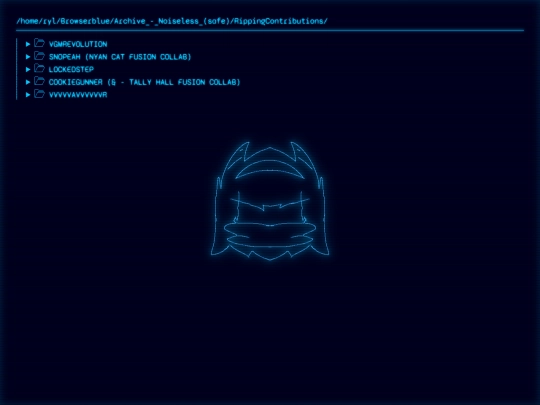
Task: Select COOKIEGUNNER (& - TALLY HALL FUSION COLLAB)
Action: click(x=144, y=82)
